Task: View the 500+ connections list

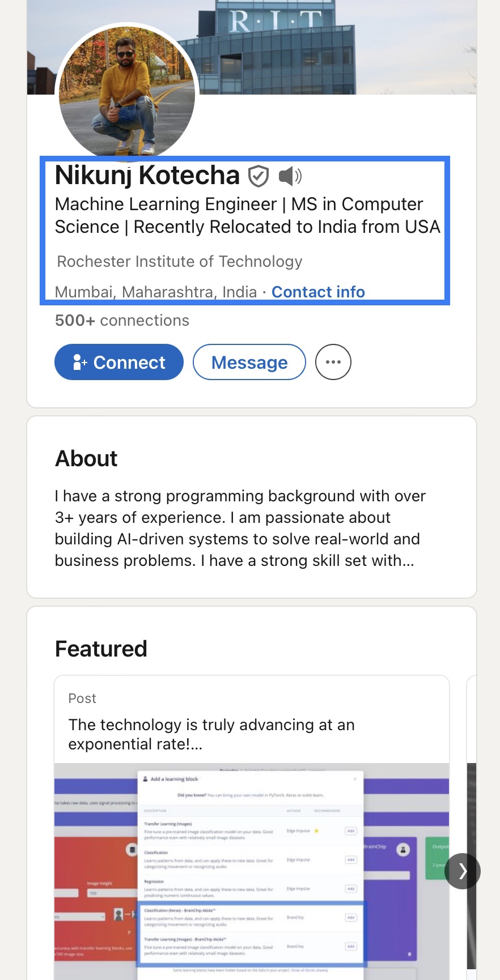Action: click(122, 321)
